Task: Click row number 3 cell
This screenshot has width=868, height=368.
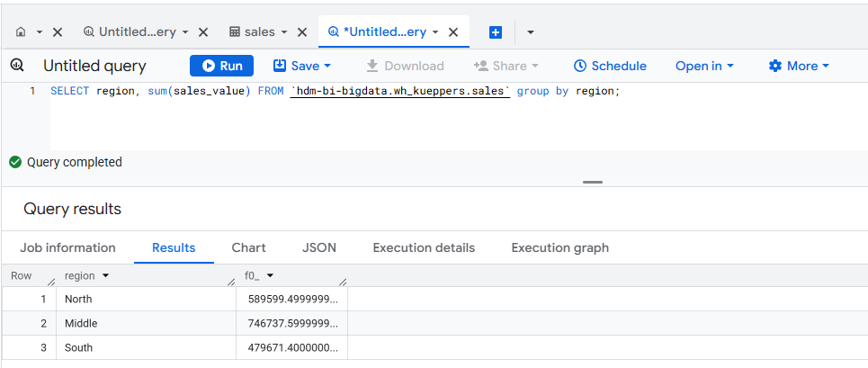Action: 30,347
